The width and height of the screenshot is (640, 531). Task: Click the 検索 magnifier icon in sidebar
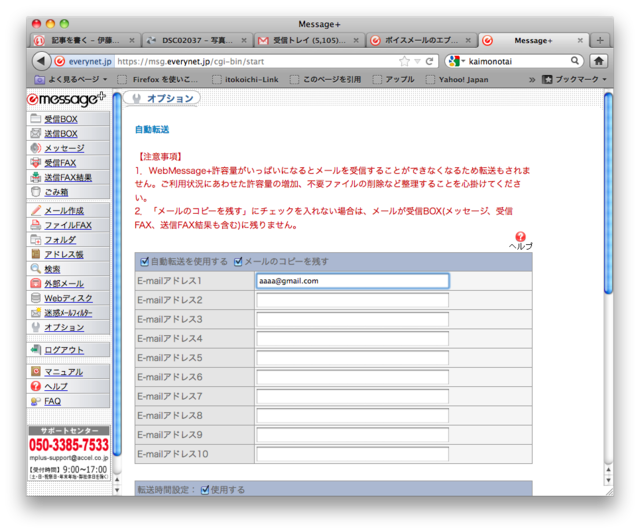(x=36, y=269)
